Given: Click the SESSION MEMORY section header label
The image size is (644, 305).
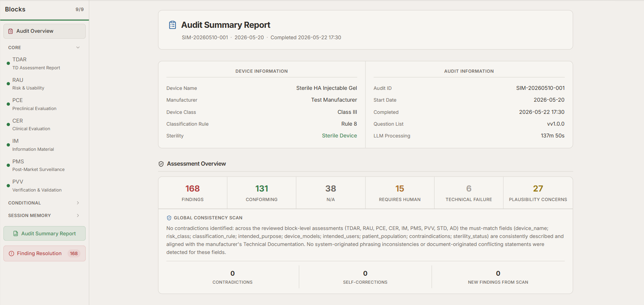Looking at the screenshot, I should pos(29,216).
